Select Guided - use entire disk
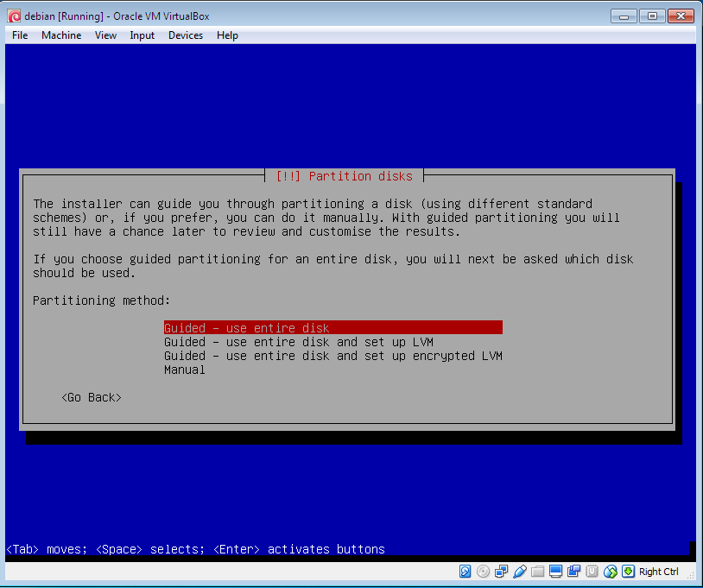This screenshot has height=588, width=703. pos(333,327)
